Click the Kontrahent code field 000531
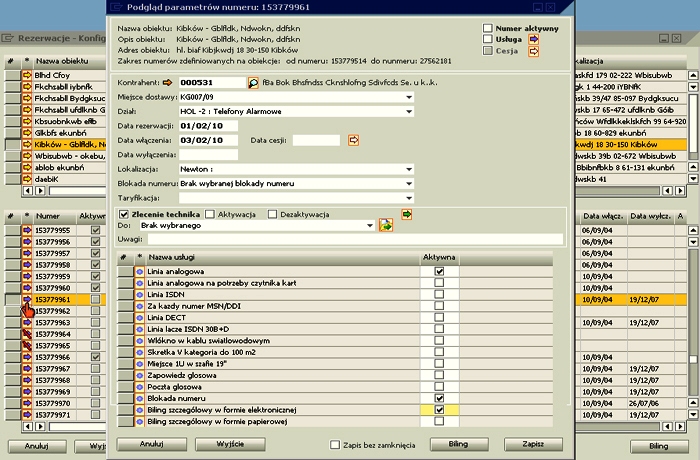Viewport: 700px width, 460px height. coord(212,83)
